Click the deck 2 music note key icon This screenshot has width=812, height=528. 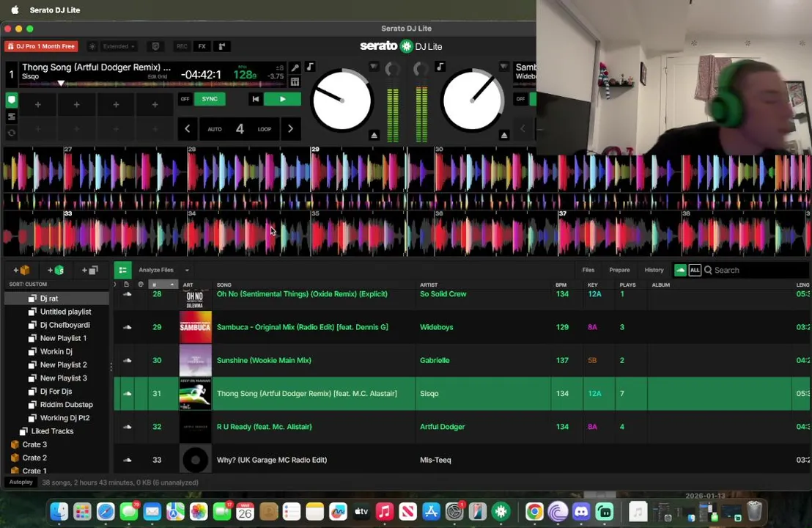pos(440,67)
